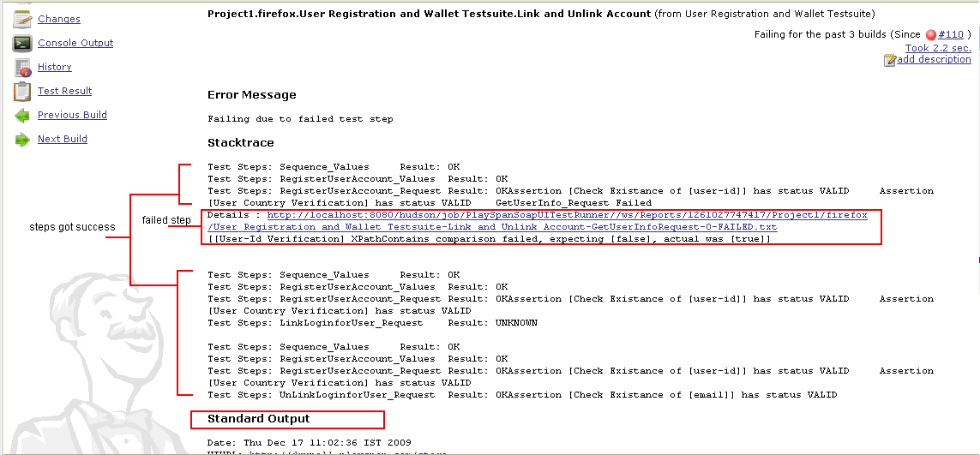The width and height of the screenshot is (980, 455).
Task: Click the Previous Build left arrow icon
Action: tap(22, 115)
